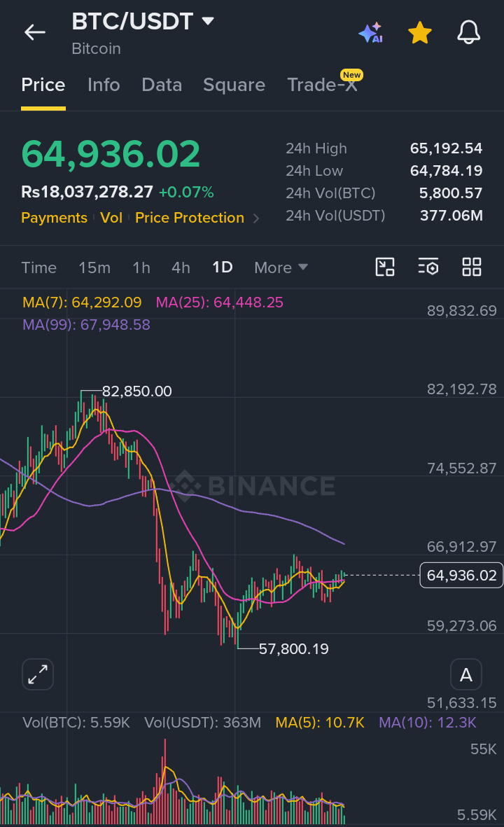Switch to the Info tab
Viewport: 504px width, 827px height.
click(x=104, y=85)
